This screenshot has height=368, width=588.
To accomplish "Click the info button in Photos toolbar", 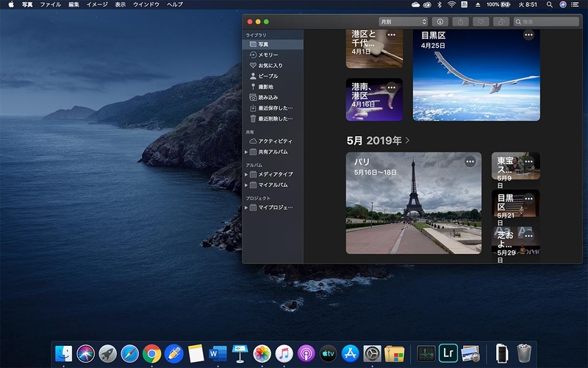I will point(440,22).
